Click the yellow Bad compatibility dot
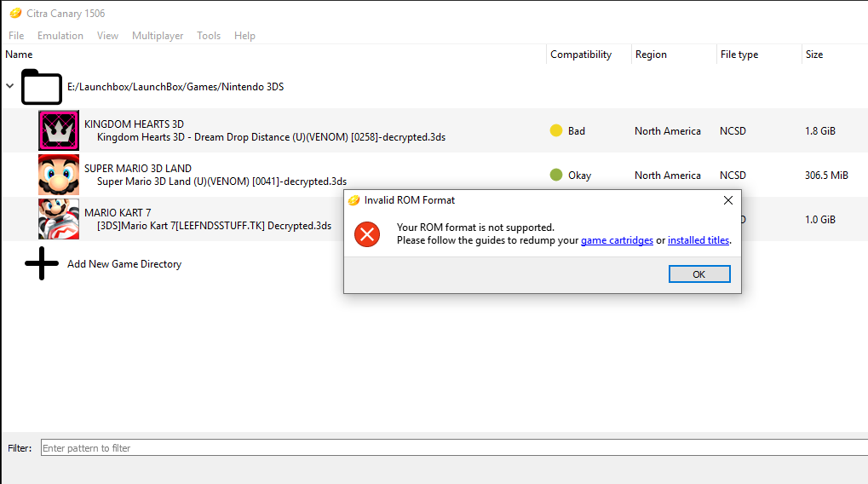The image size is (868, 484). (556, 130)
